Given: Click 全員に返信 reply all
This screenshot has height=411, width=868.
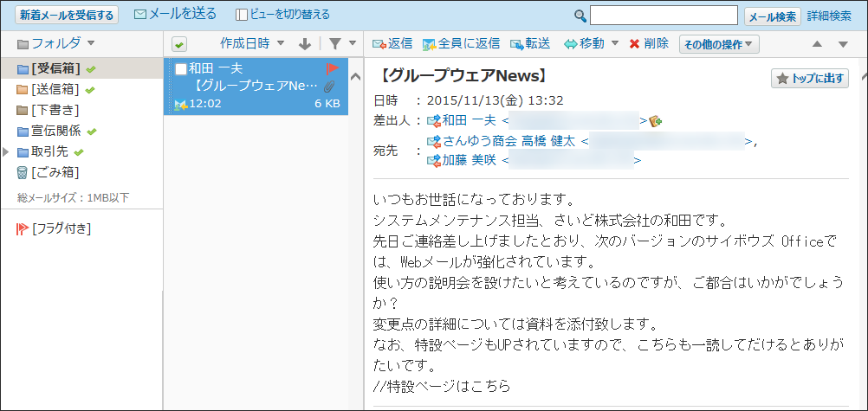Looking at the screenshot, I should coord(461,44).
